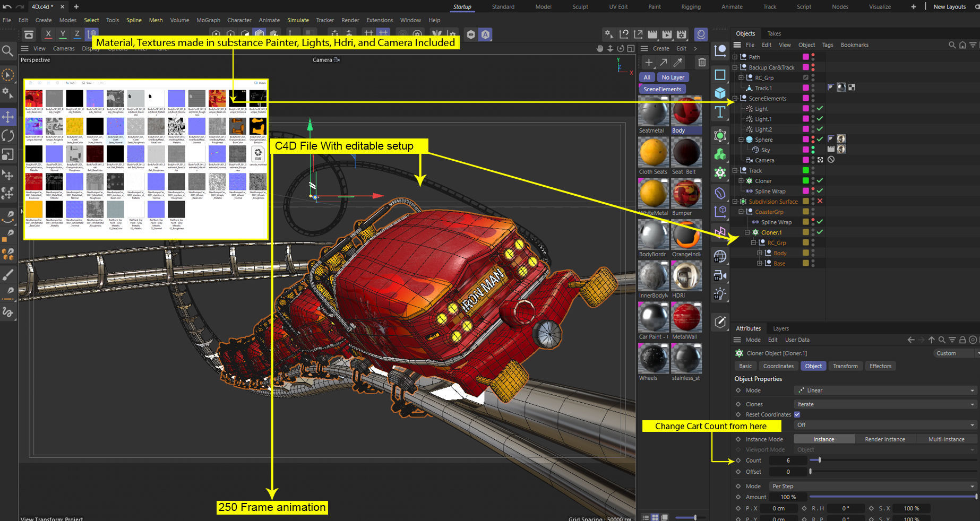The image size is (980, 521).
Task: Select the Body material thumbnail
Action: tap(686, 111)
